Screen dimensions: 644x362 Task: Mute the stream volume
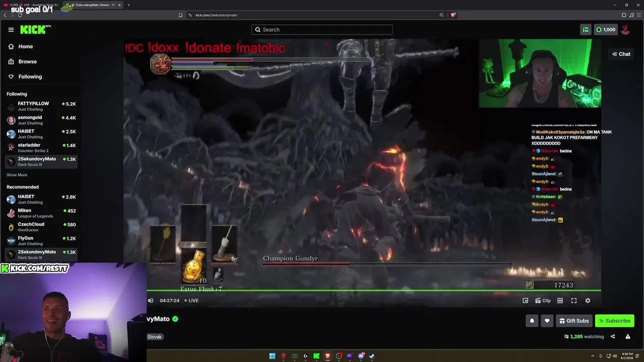tap(151, 301)
